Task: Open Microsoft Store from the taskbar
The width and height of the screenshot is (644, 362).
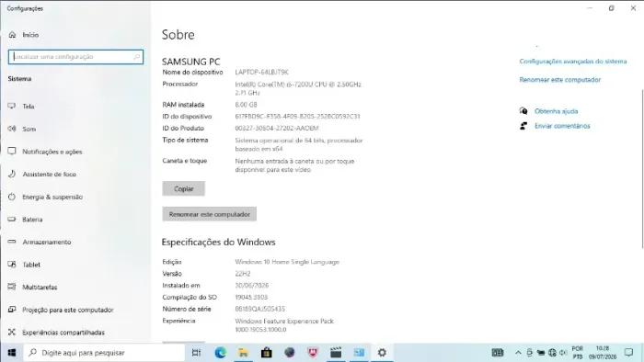Action: pyautogui.click(x=266, y=353)
